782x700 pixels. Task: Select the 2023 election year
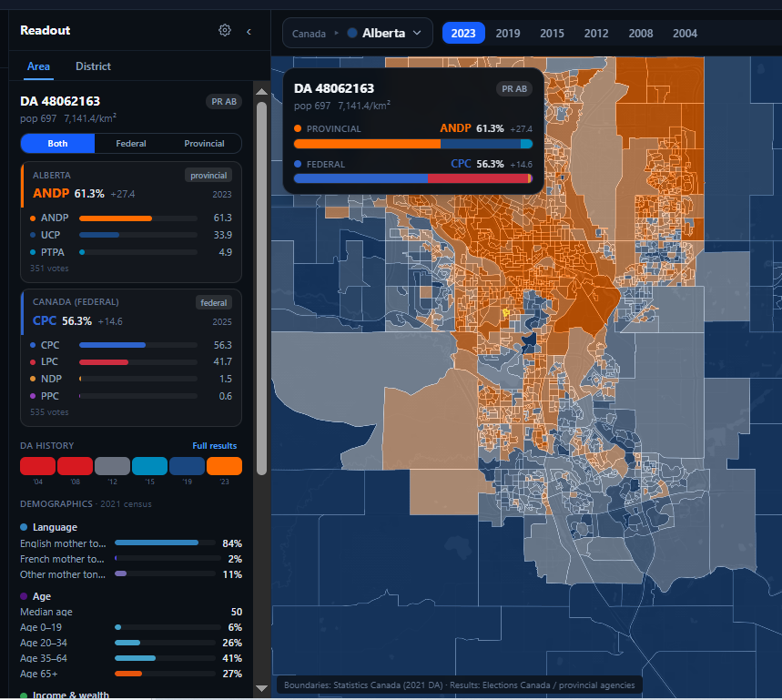coord(463,34)
